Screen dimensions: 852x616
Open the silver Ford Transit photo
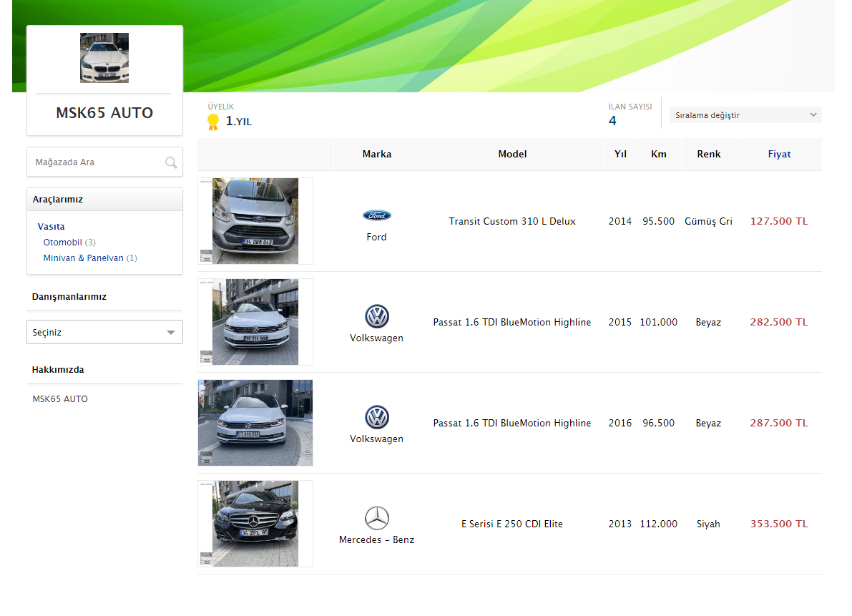(x=255, y=221)
